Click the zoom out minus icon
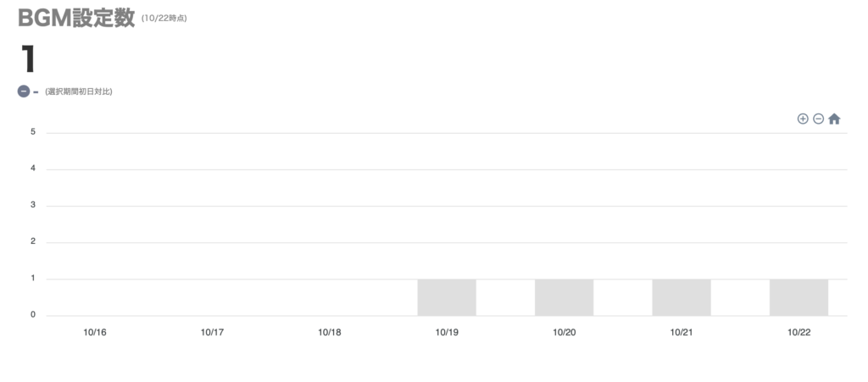 818,119
